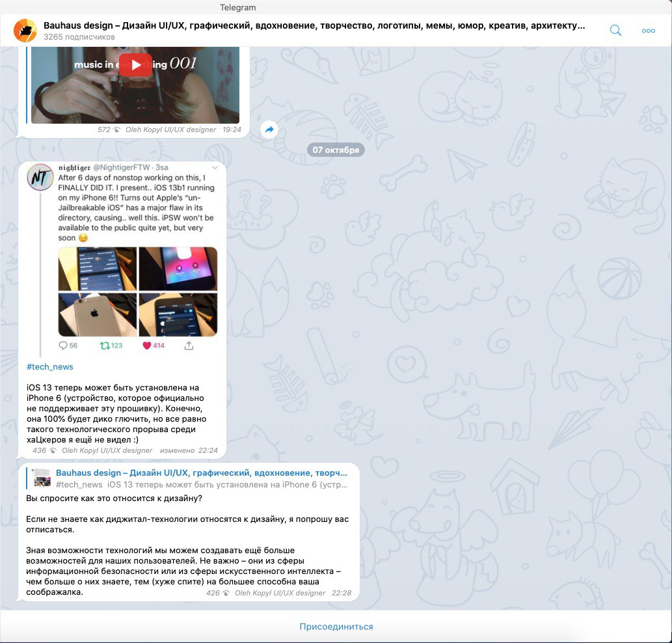
Task: Click the 19:24 video post timestamp
Action: pos(232,130)
